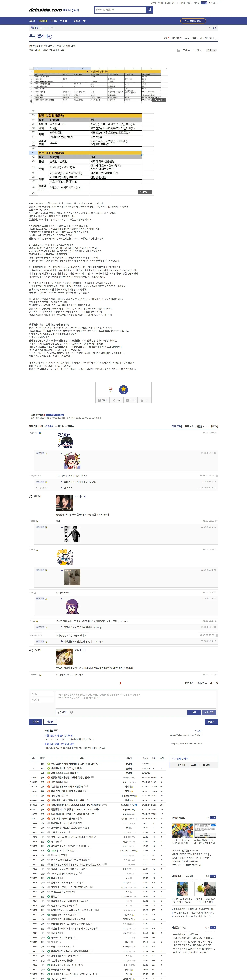The height and width of the screenshot is (980, 247).
Task: Expand the 연관 갤러리 dropdown
Action: coord(180,38)
